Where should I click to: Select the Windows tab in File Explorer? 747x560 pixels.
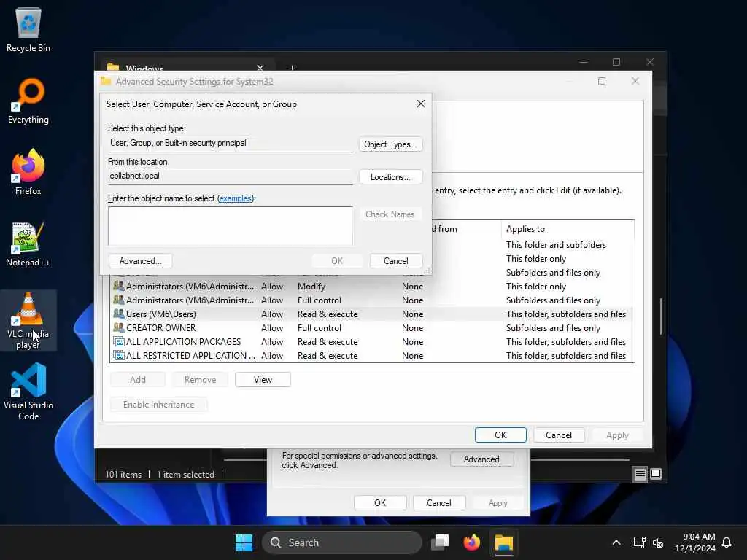tap(186, 66)
